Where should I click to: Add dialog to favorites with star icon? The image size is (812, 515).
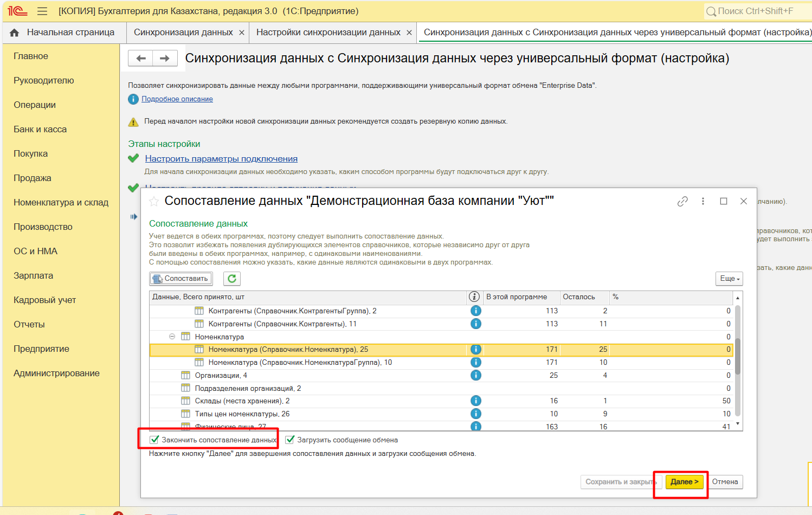[x=154, y=202]
